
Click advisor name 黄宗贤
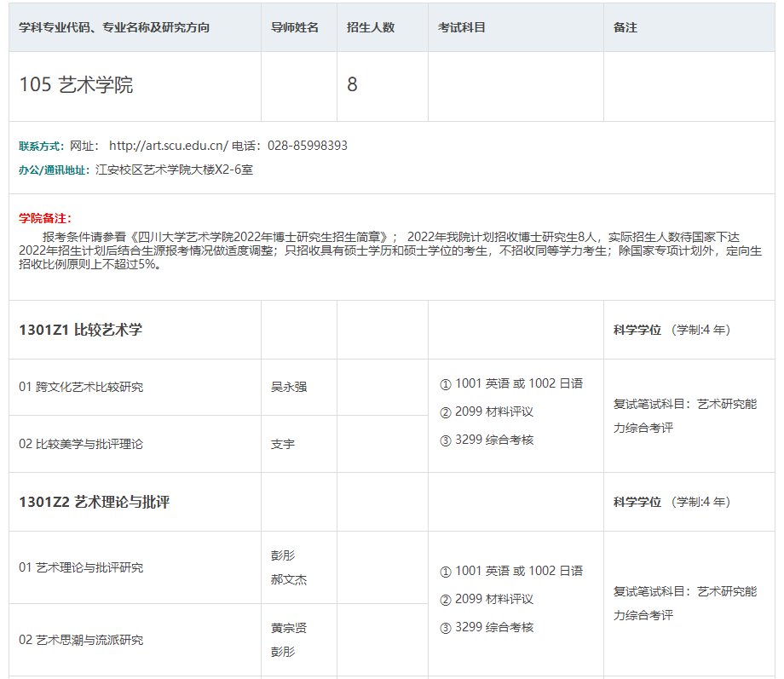pos(288,628)
